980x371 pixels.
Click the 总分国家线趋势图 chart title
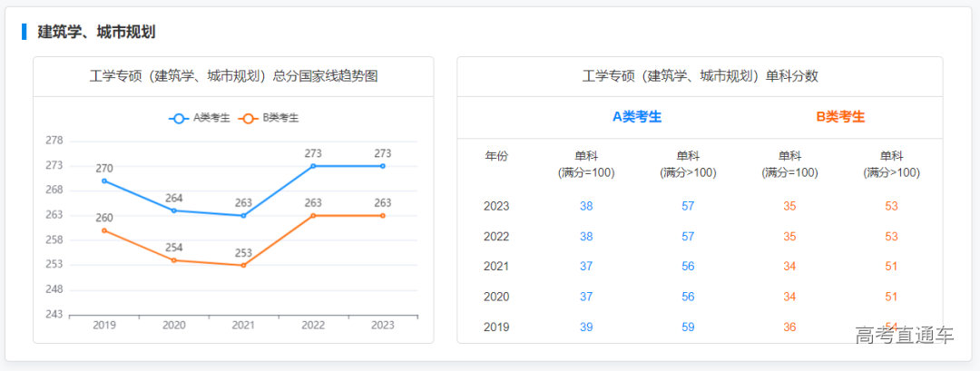(233, 76)
